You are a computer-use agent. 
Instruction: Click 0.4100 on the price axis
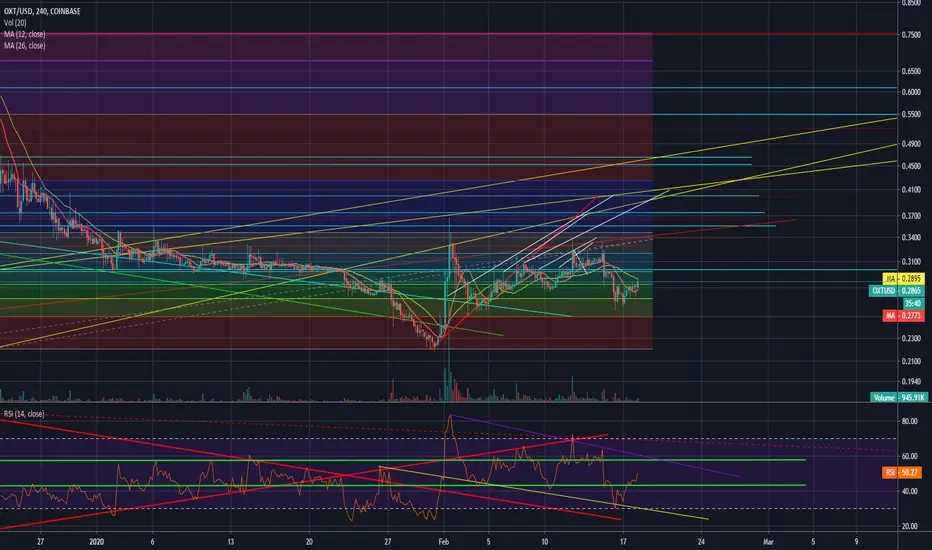pos(911,190)
